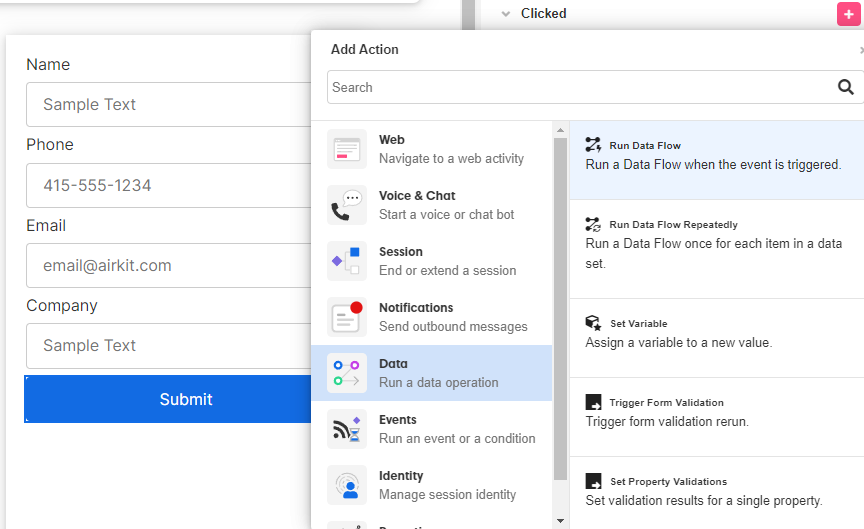The width and height of the screenshot is (864, 529).
Task: Click the search magnifier icon
Action: 846,87
